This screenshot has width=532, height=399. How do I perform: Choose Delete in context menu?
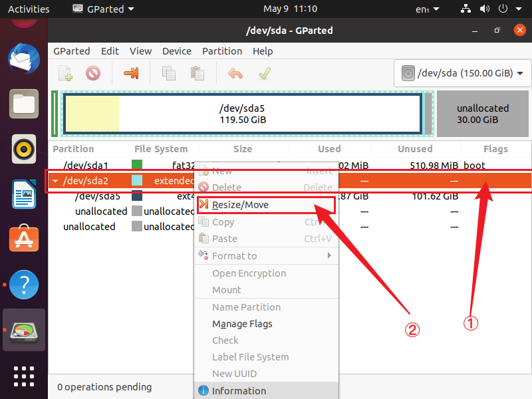pyautogui.click(x=267, y=188)
